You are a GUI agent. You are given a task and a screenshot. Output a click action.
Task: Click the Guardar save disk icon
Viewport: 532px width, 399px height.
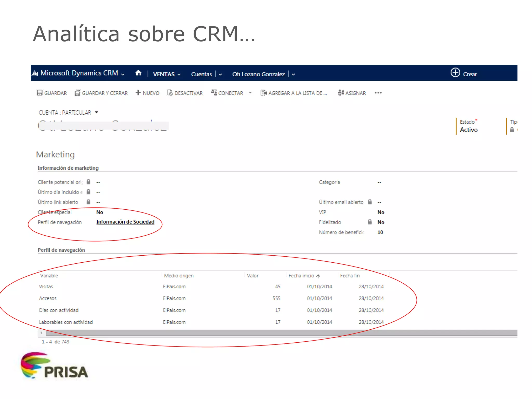pos(39,93)
